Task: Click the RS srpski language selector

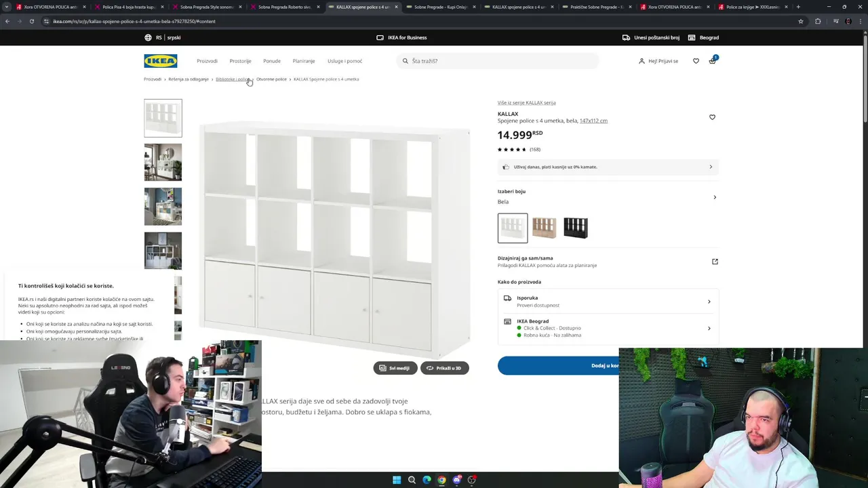Action: pyautogui.click(x=162, y=38)
